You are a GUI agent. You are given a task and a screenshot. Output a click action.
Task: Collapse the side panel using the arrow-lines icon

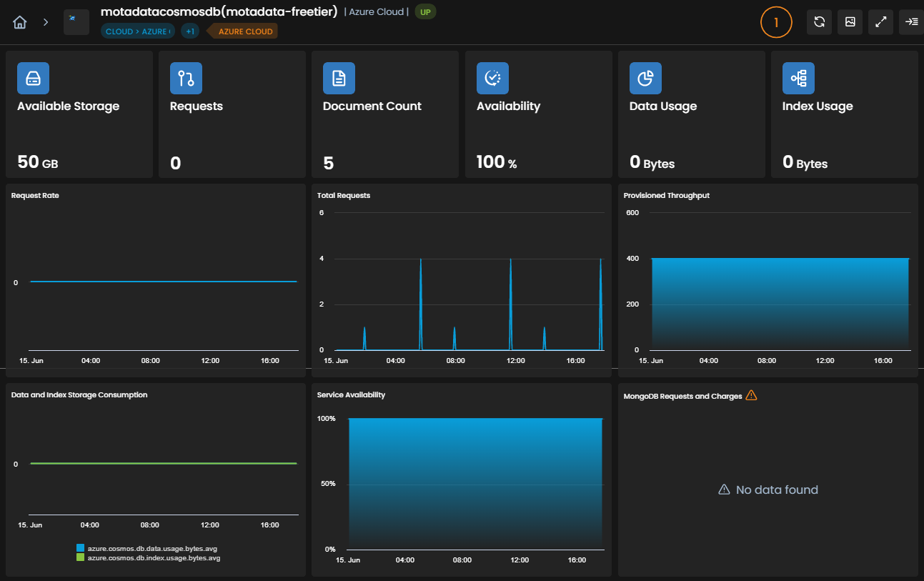912,22
